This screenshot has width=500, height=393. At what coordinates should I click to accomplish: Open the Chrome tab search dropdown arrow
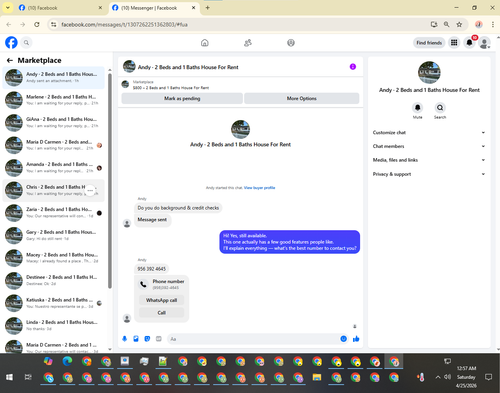coord(7,8)
